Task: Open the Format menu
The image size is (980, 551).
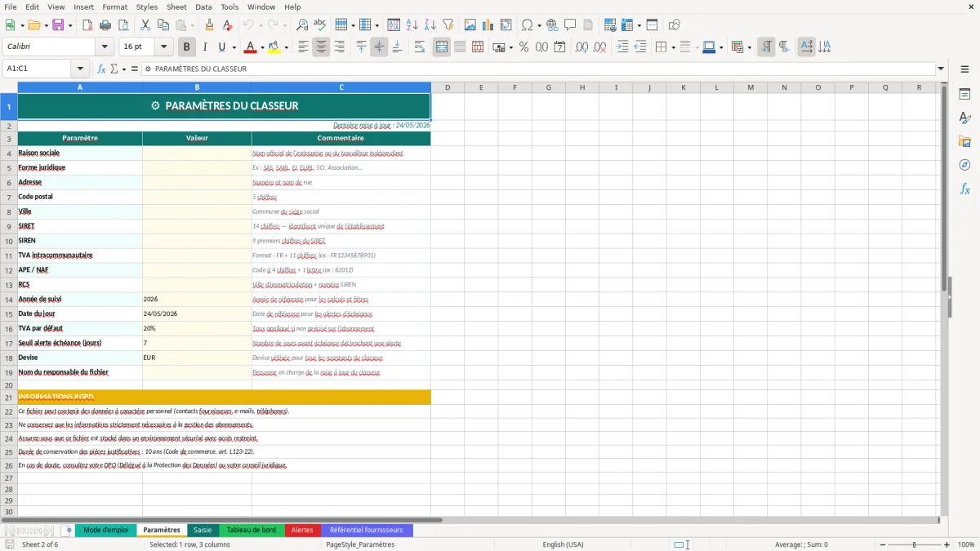Action: point(115,7)
